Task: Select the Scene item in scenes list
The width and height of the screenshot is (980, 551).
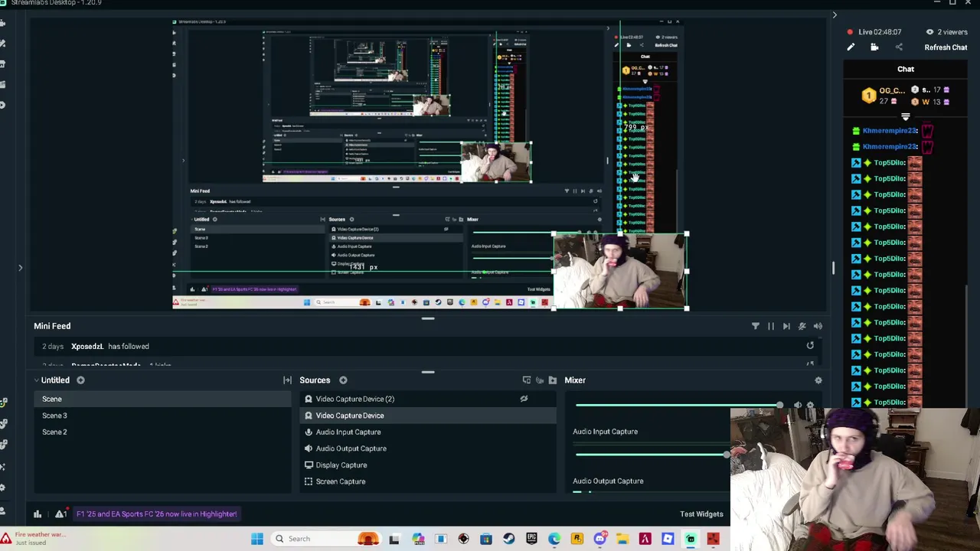Action: pyautogui.click(x=162, y=399)
